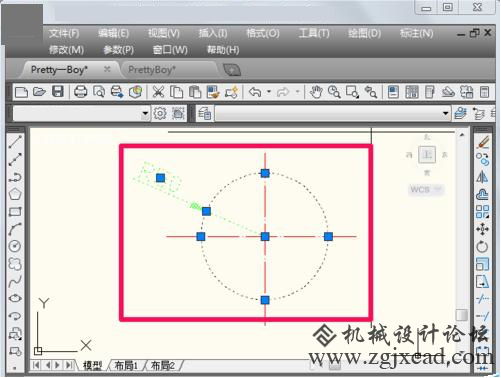This screenshot has height=378, width=501.
Task: Open Plot Preview from the toolbar
Action: (x=99, y=92)
